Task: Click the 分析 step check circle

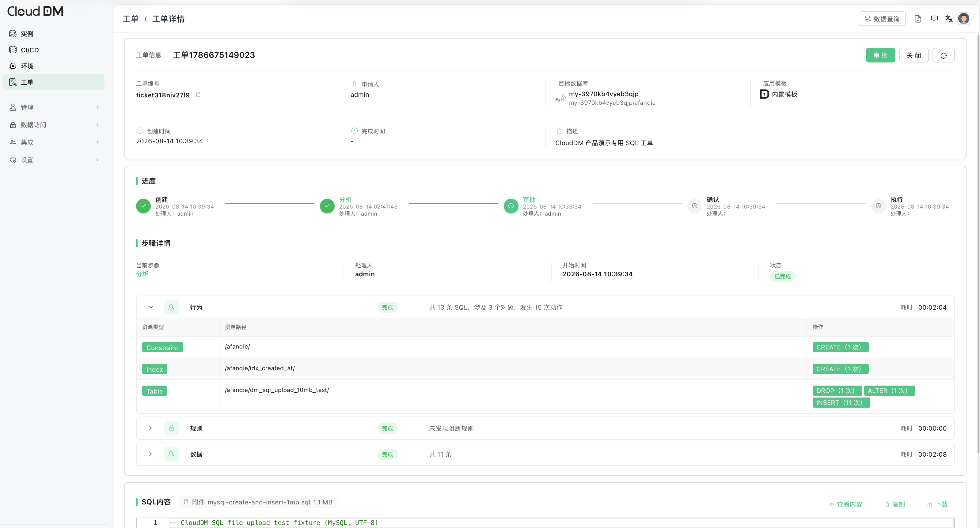Action: pyautogui.click(x=327, y=206)
